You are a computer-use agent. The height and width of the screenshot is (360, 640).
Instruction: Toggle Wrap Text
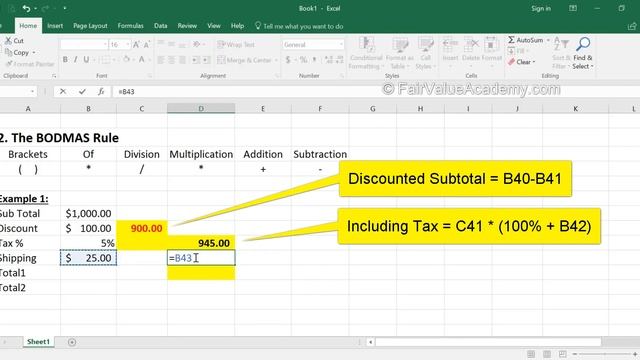tap(236, 44)
